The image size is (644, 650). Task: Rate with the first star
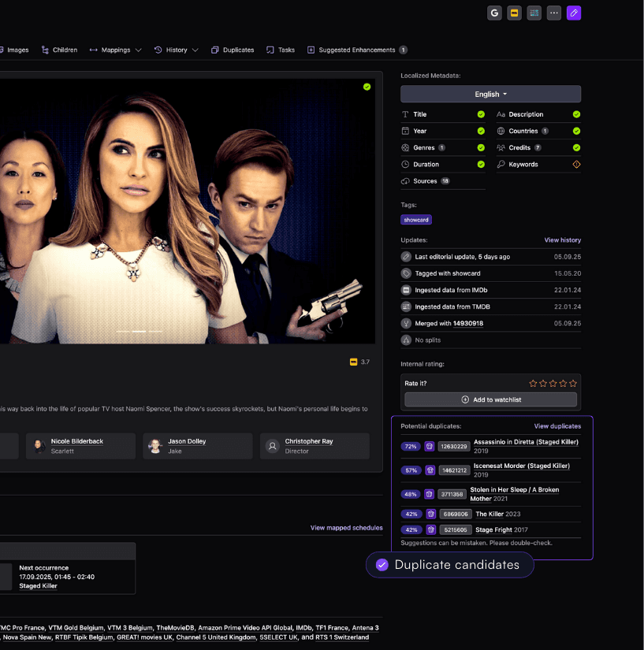point(533,384)
